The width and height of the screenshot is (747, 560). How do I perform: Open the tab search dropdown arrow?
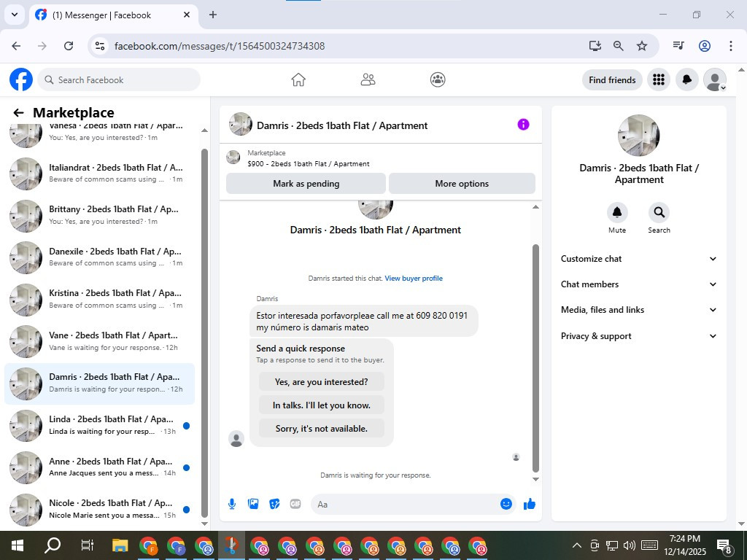point(15,15)
